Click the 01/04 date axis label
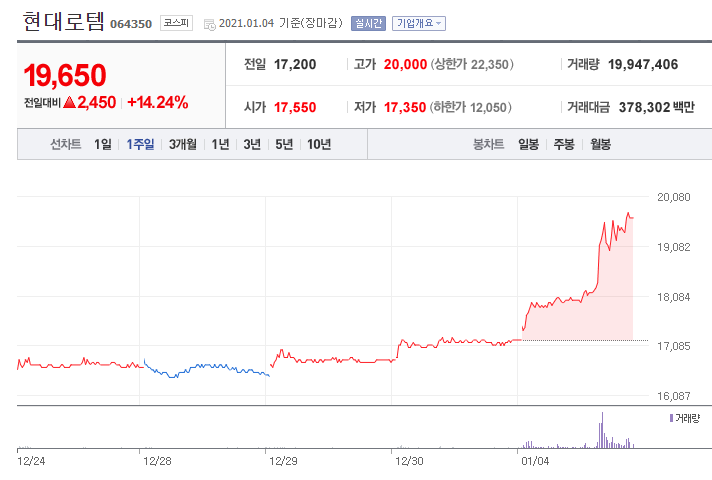Screen dimensions: 712x480 click(535, 461)
